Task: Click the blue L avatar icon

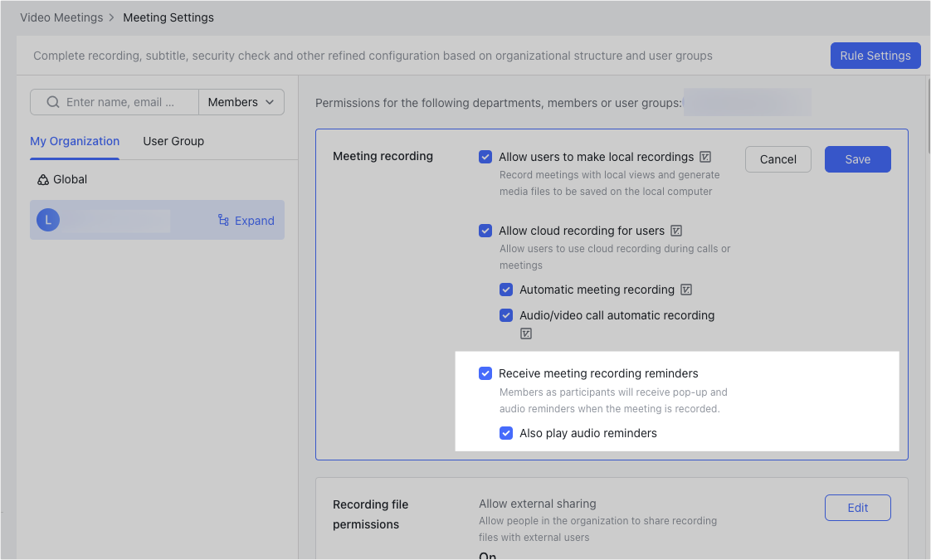Action: click(48, 220)
